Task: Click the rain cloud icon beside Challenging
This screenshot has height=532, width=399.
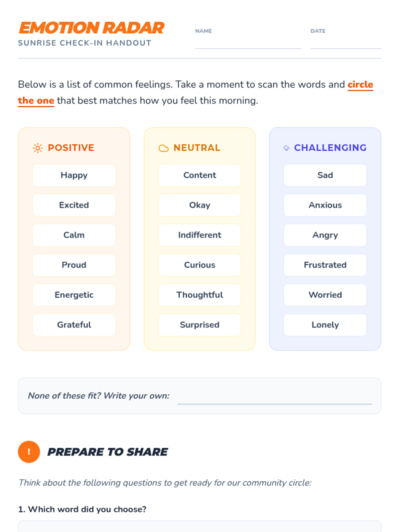Action: point(286,148)
